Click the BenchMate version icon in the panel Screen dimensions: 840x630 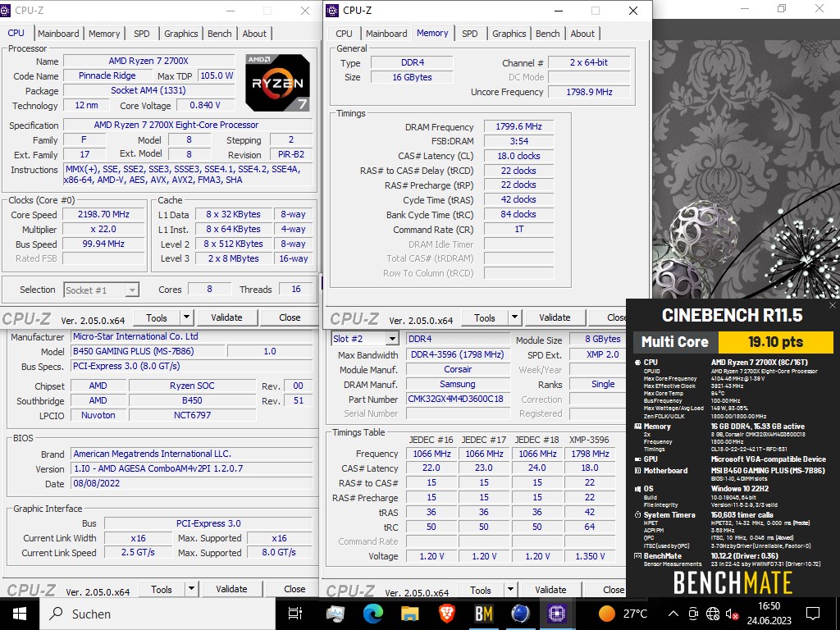point(637,556)
